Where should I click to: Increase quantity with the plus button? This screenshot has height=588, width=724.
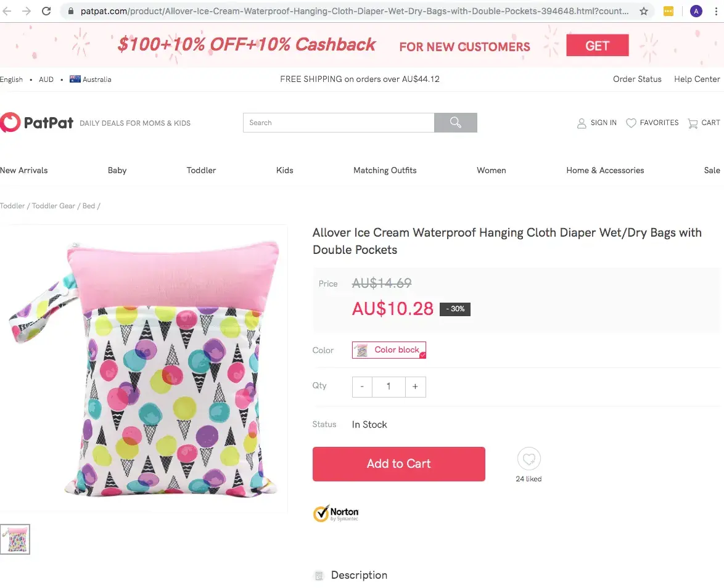(415, 386)
